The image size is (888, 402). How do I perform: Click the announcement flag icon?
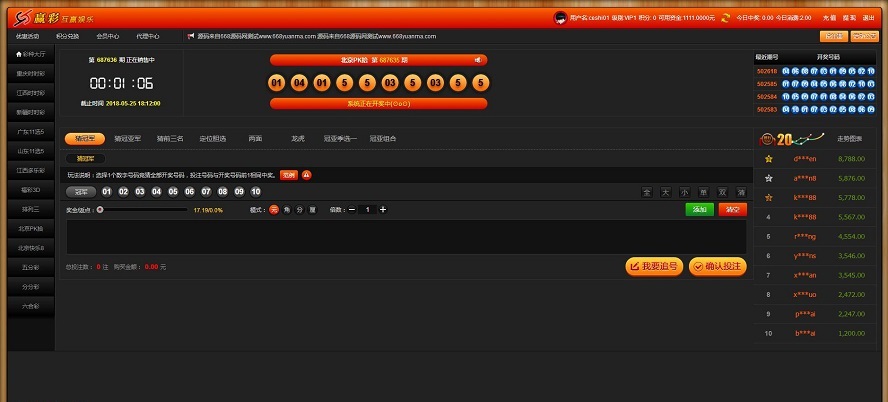pyautogui.click(x=190, y=36)
